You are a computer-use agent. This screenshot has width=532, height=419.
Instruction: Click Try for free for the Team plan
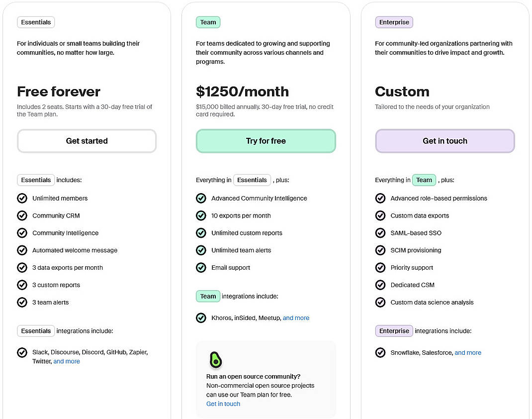266,141
